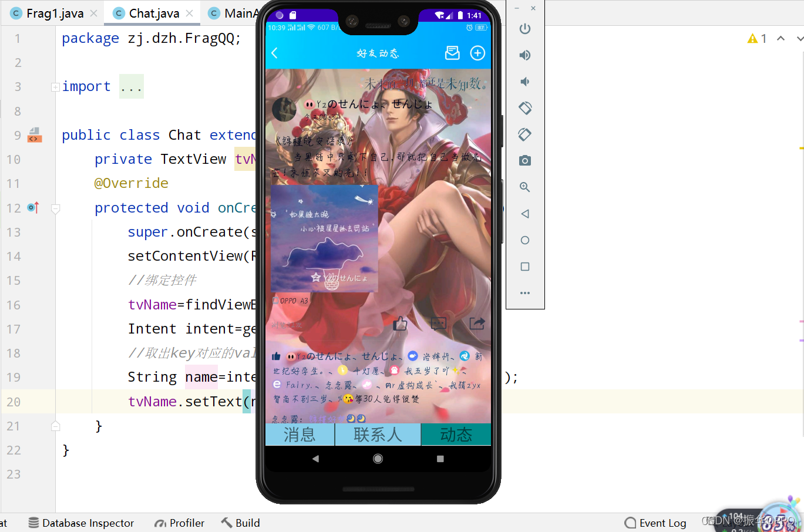Expand folded import statements
Image resolution: width=804 pixels, height=532 pixels.
coord(55,87)
